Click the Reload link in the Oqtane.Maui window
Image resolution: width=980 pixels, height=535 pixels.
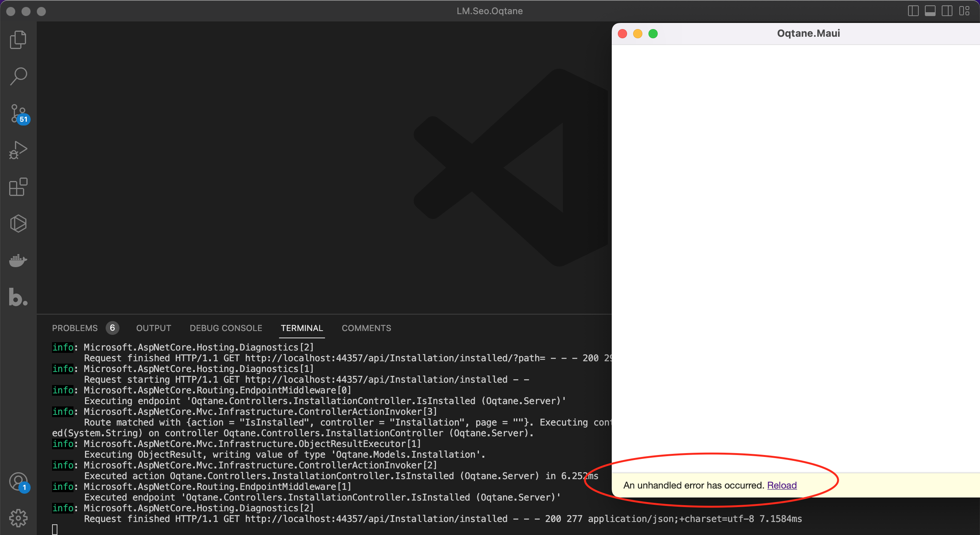click(782, 485)
